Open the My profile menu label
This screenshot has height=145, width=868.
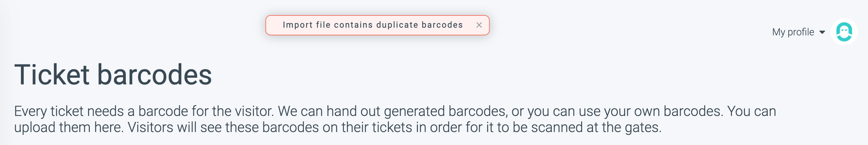[x=793, y=32]
